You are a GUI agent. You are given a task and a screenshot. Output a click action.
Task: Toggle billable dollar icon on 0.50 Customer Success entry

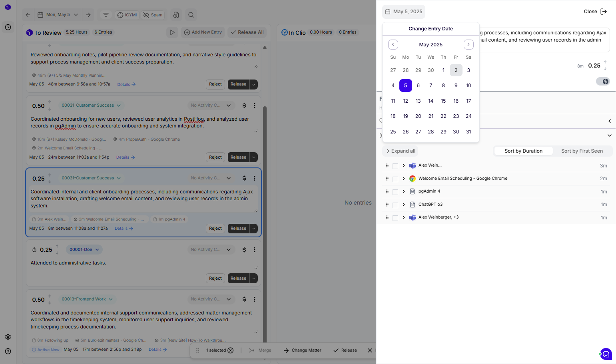[244, 105]
